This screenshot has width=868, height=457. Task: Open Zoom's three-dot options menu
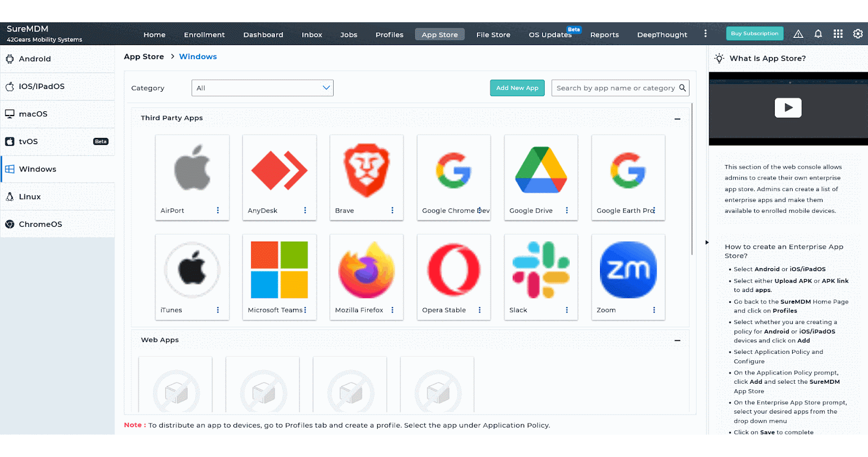tap(654, 310)
